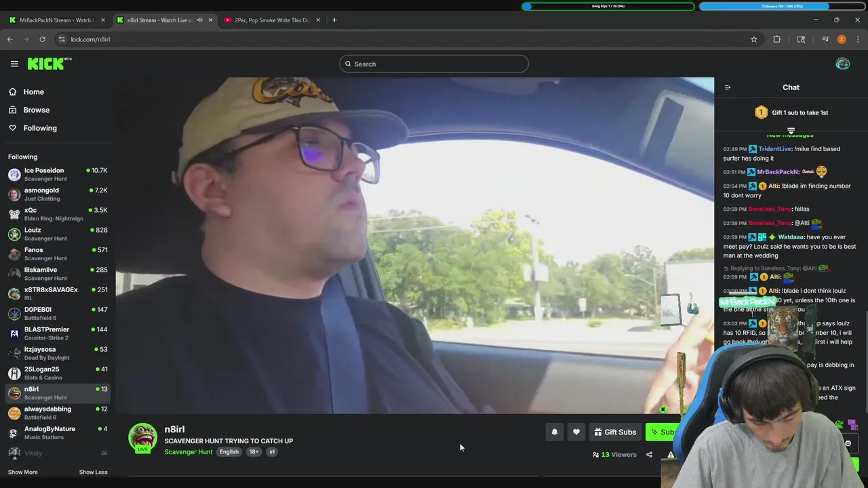Click in the Kick search field
This screenshot has width=868, height=488.
click(434, 64)
